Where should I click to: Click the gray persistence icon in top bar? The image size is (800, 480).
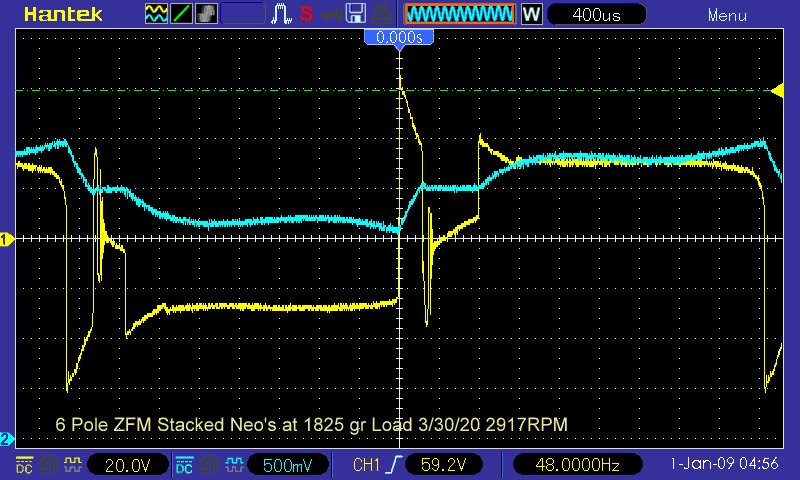[x=206, y=14]
